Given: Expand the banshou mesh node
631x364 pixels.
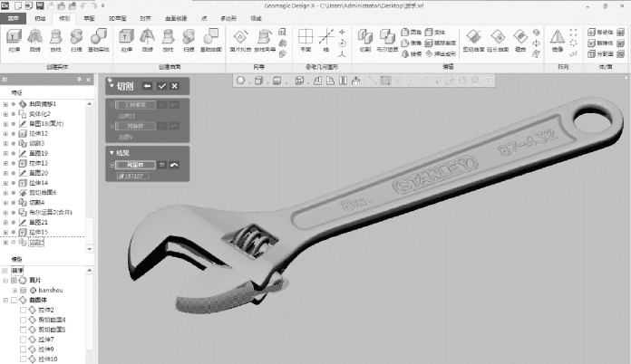Looking at the screenshot, I should [15, 290].
